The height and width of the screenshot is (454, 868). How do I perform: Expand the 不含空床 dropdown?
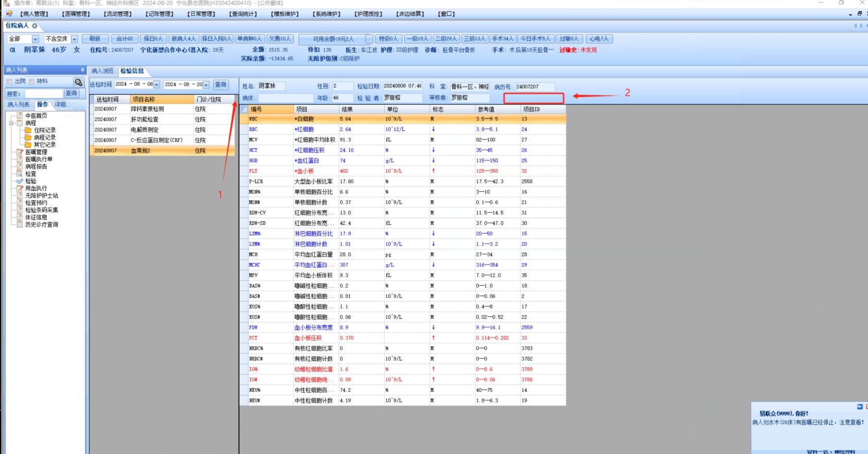pyautogui.click(x=74, y=39)
